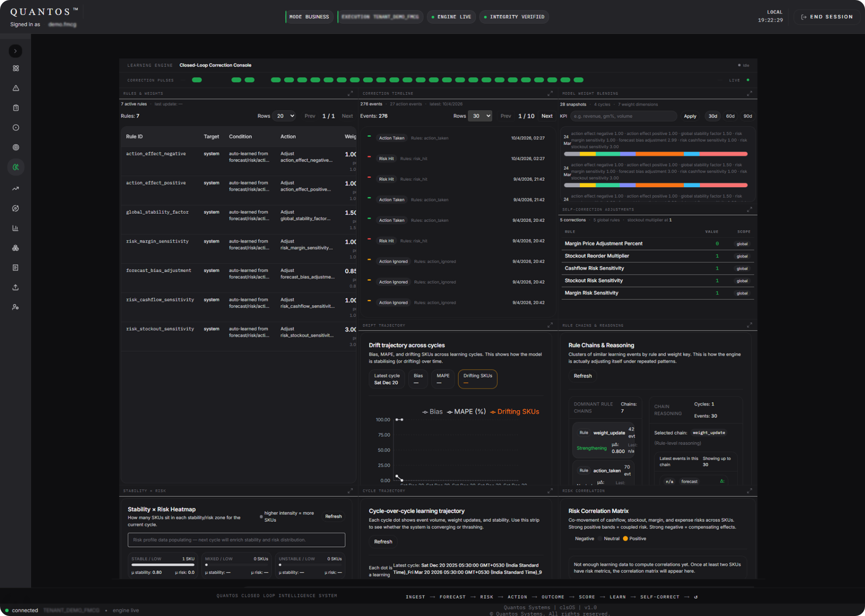The height and width of the screenshot is (616, 865).
Task: Open the clipboard icon in the sidebar
Action: (16, 108)
